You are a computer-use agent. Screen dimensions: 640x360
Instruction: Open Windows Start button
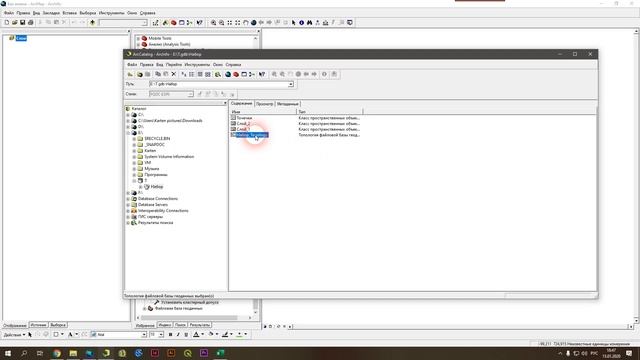[8, 353]
